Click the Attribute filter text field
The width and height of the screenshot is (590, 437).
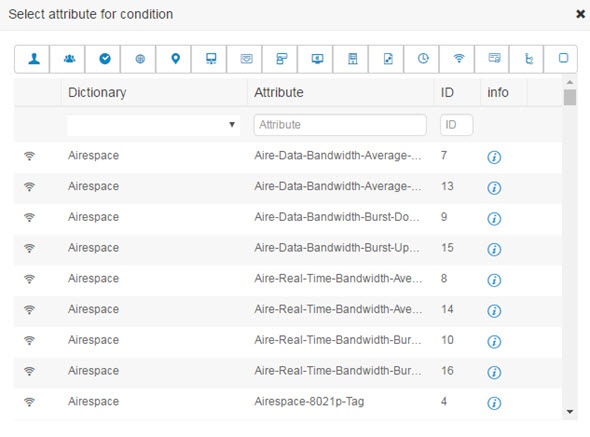(x=340, y=125)
